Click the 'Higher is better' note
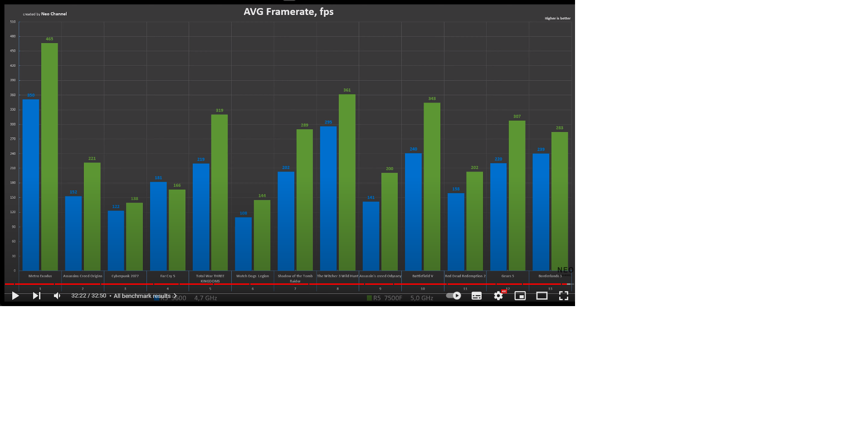868x424 pixels. click(x=557, y=19)
